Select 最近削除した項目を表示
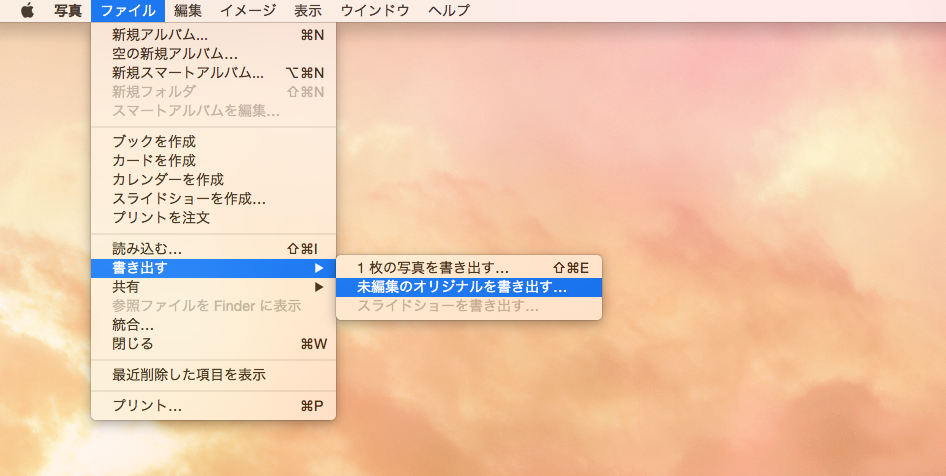The image size is (946, 476). point(213,375)
